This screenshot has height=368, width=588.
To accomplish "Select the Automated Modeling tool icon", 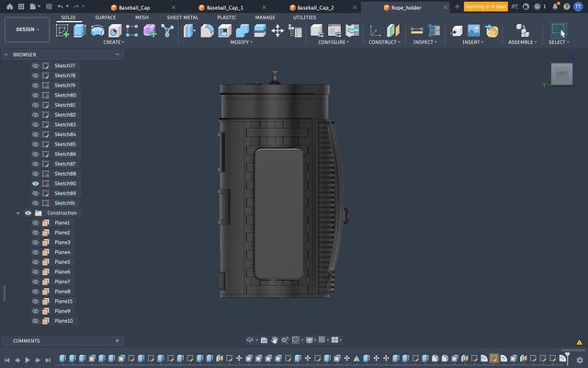I will tap(167, 30).
